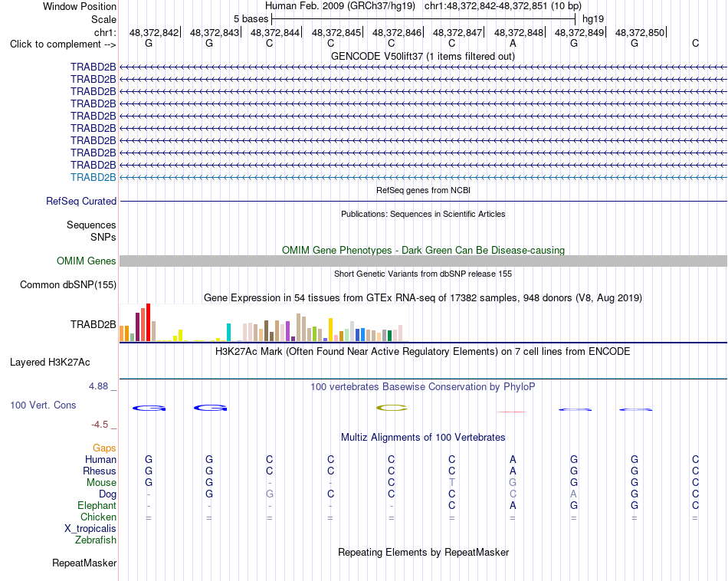Click the 4.88 PhyloP upper scale value

(98, 386)
